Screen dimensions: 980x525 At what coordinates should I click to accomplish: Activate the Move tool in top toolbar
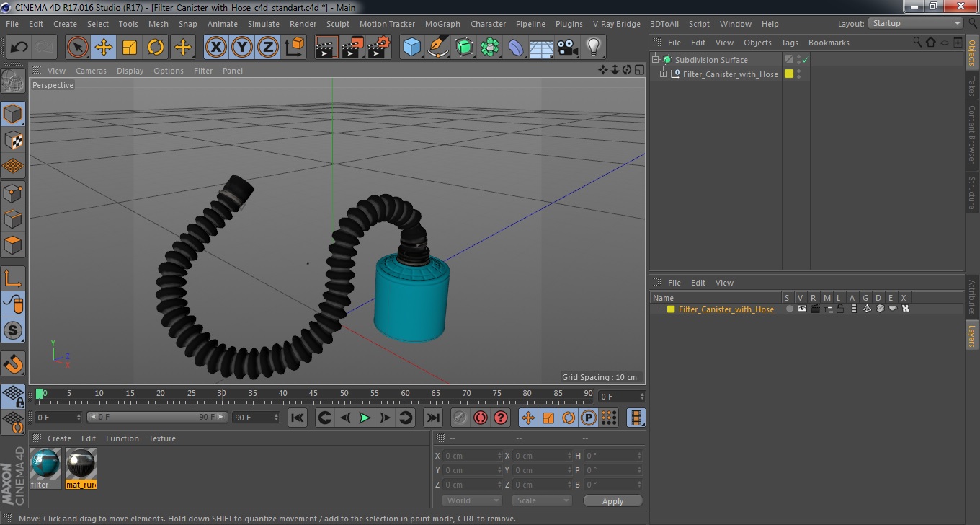point(104,48)
